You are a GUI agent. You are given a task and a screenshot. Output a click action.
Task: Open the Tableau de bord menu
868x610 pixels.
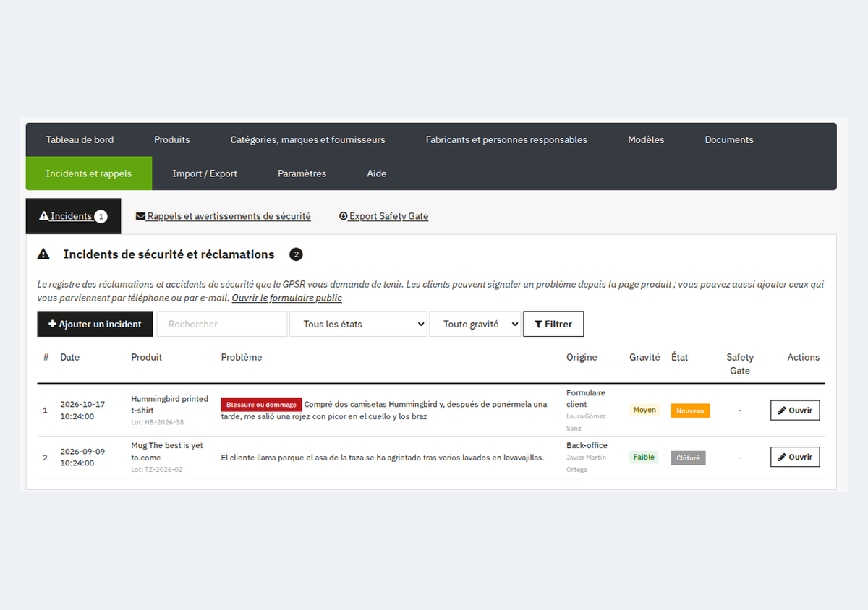tap(80, 139)
